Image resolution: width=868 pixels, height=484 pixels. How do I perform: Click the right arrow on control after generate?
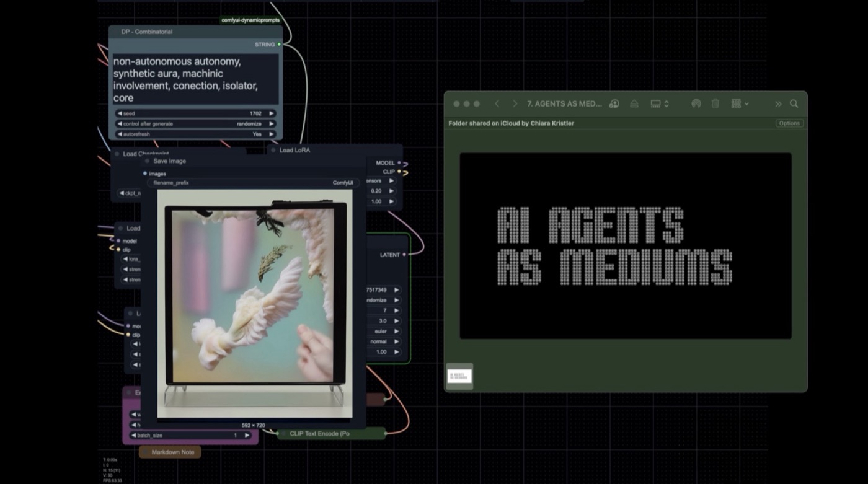(x=271, y=124)
